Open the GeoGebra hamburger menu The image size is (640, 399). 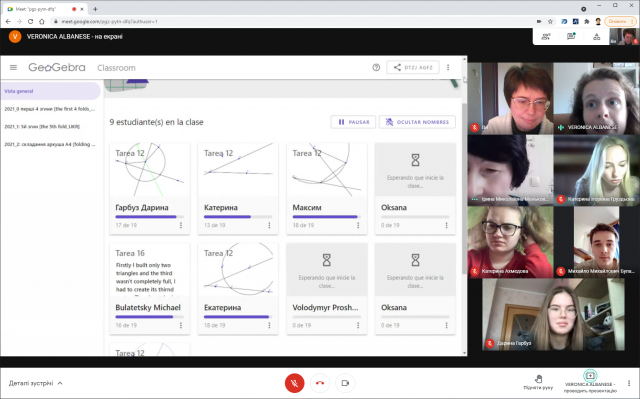click(13, 68)
